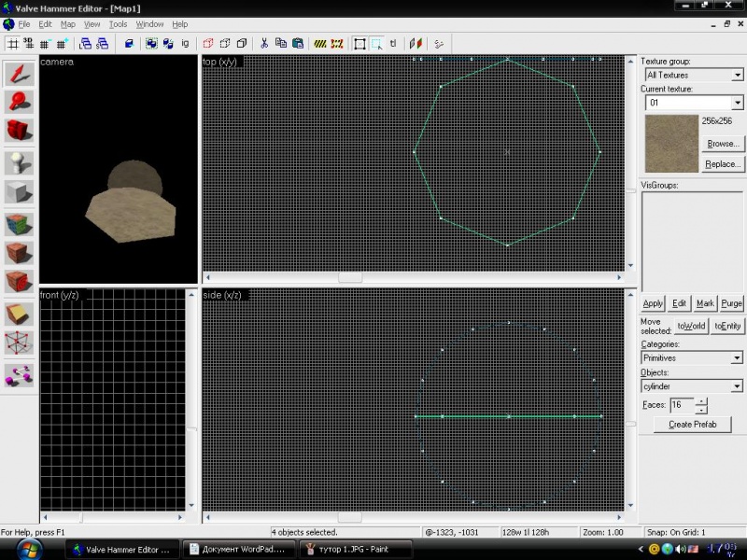Screen dimensions: 747x560
Task: Toggle the yellow-striped cordon bounds button
Action: pos(320,44)
